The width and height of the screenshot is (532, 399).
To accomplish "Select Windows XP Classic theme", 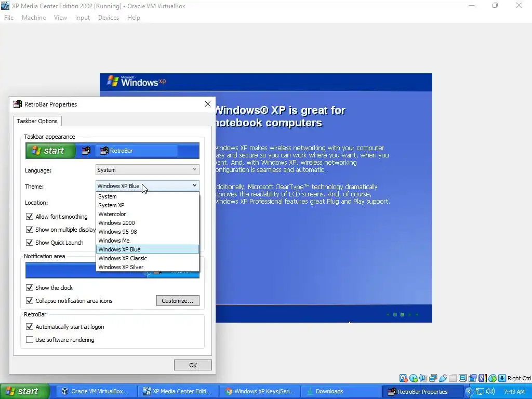I will coord(147,258).
